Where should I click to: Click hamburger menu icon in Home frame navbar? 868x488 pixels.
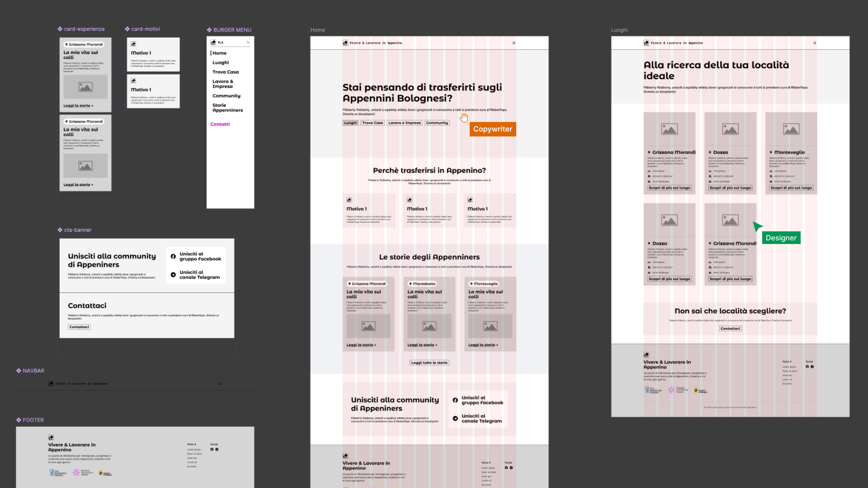[x=514, y=43]
